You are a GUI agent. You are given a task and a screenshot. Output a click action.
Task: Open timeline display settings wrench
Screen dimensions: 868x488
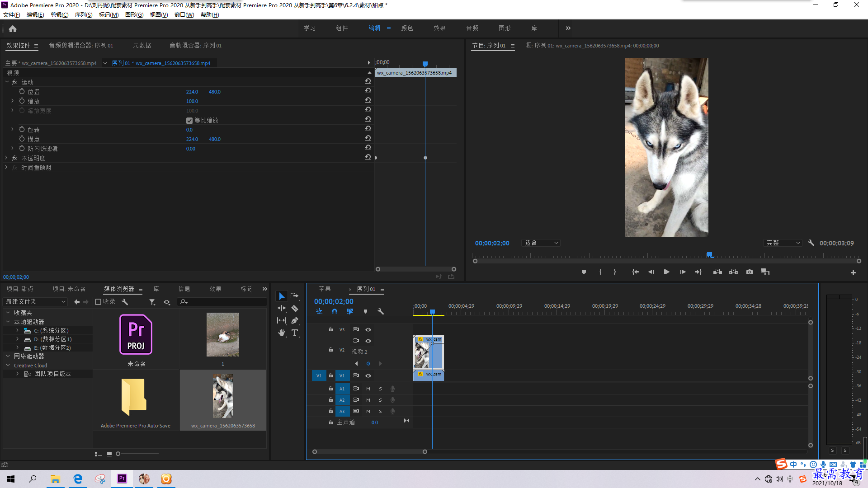pos(381,311)
